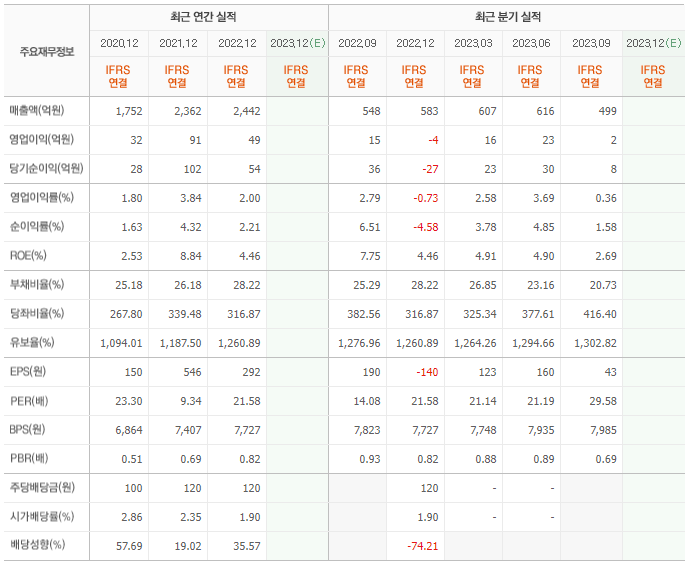Select quarterly sales value 607
The width and height of the screenshot is (692, 564).
[487, 111]
